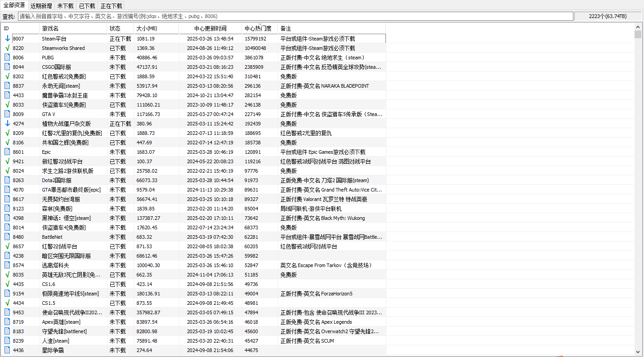Sort by the 中心热门度 column header

[260, 28]
